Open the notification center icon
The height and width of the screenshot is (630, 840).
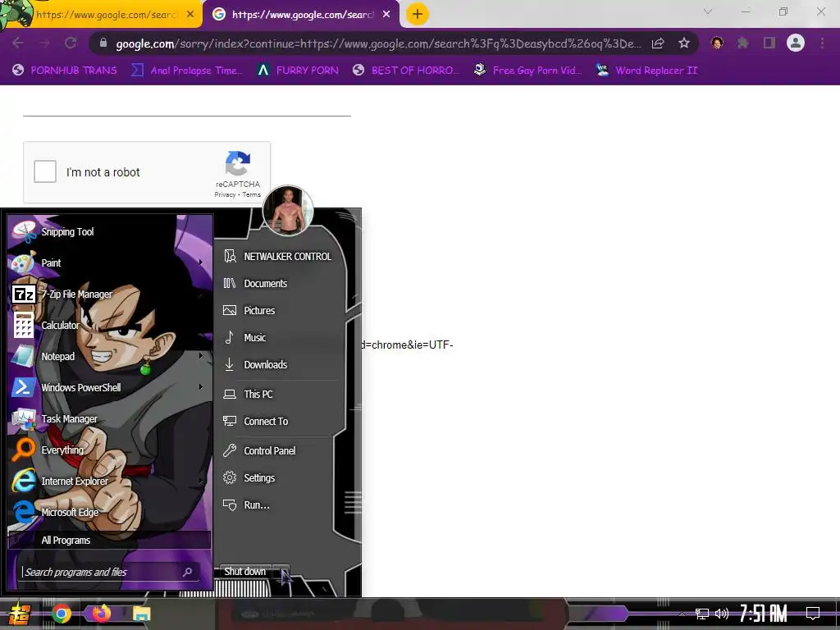[x=813, y=614]
